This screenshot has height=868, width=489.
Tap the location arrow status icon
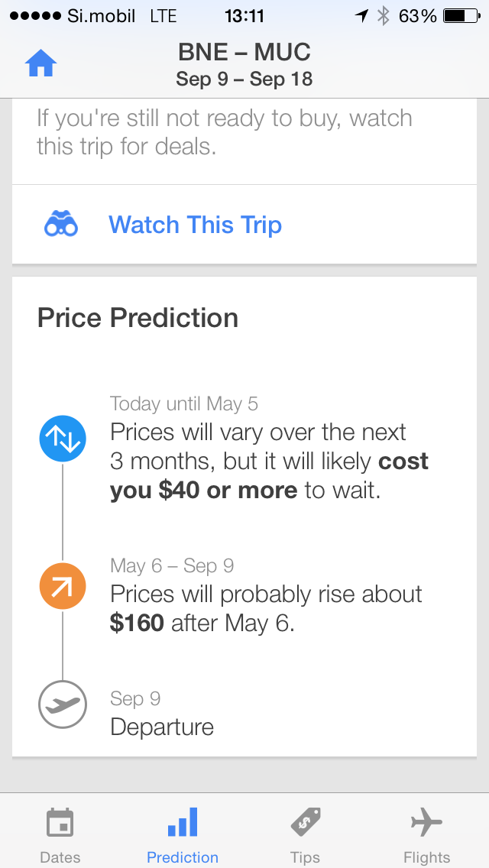[361, 16]
